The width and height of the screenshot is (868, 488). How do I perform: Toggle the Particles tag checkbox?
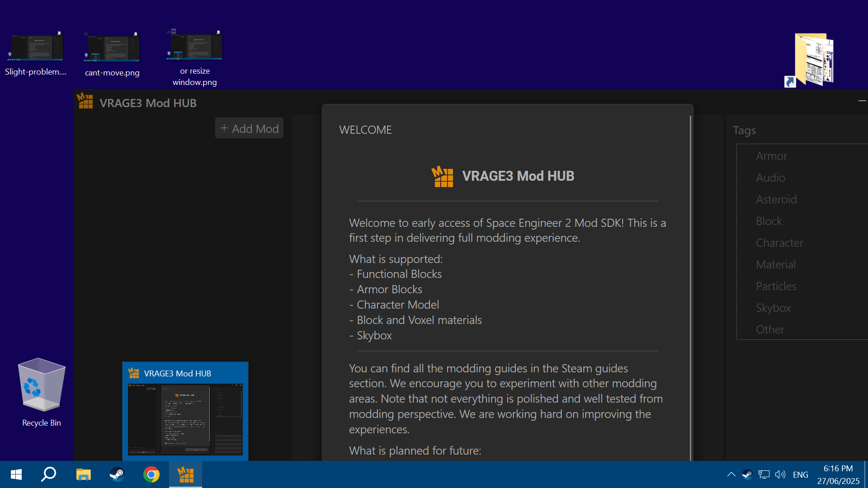744,285
